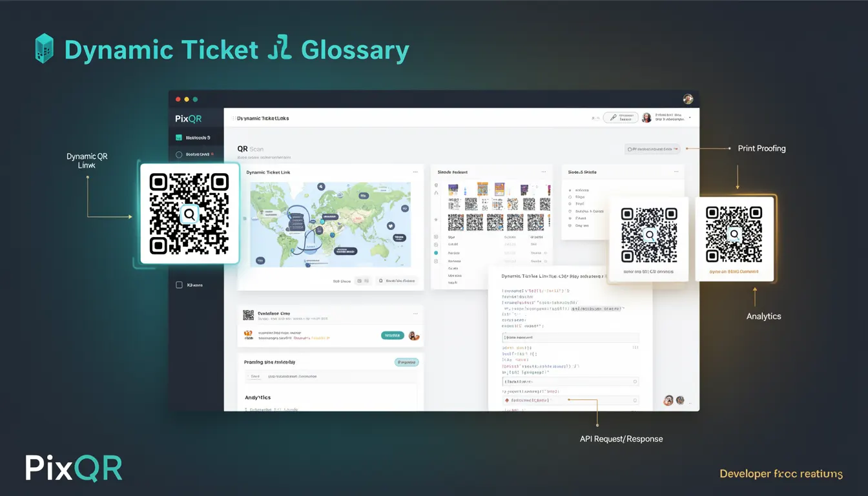The width and height of the screenshot is (868, 496).
Task: Click the Dynamic Ticket Links page title
Action: pos(263,119)
